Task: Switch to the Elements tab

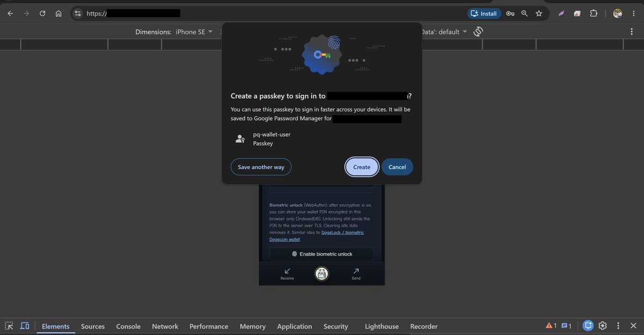Action: pyautogui.click(x=55, y=326)
